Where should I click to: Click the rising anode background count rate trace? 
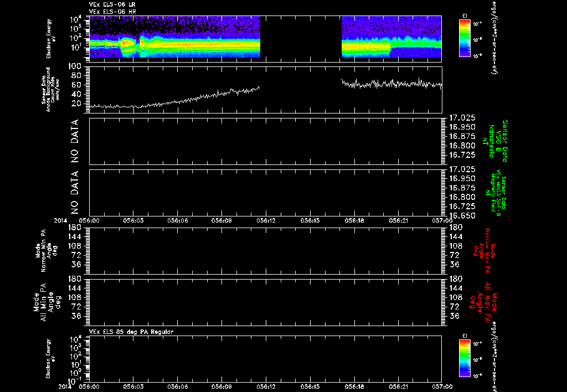[x=174, y=97]
